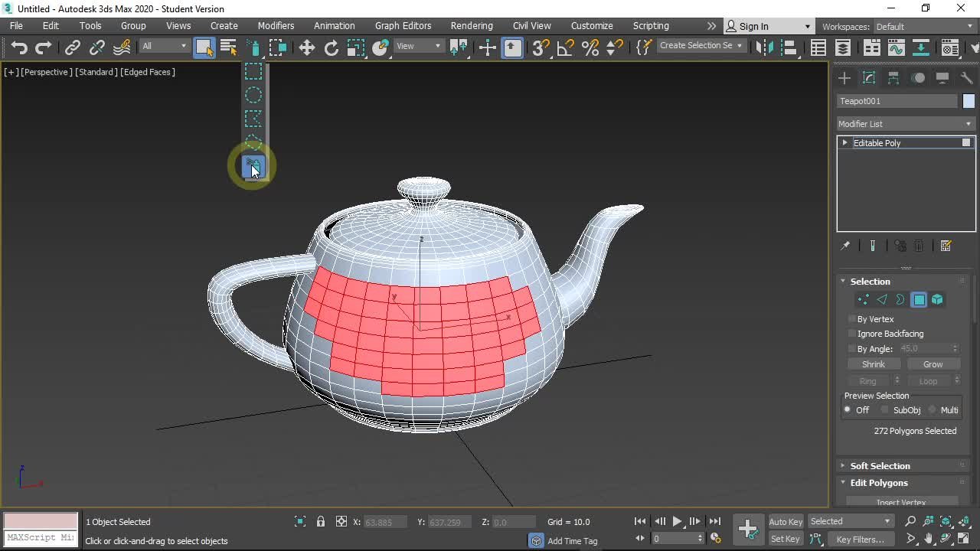This screenshot has height=551, width=980.
Task: Click the Grow selection button
Action: click(933, 364)
